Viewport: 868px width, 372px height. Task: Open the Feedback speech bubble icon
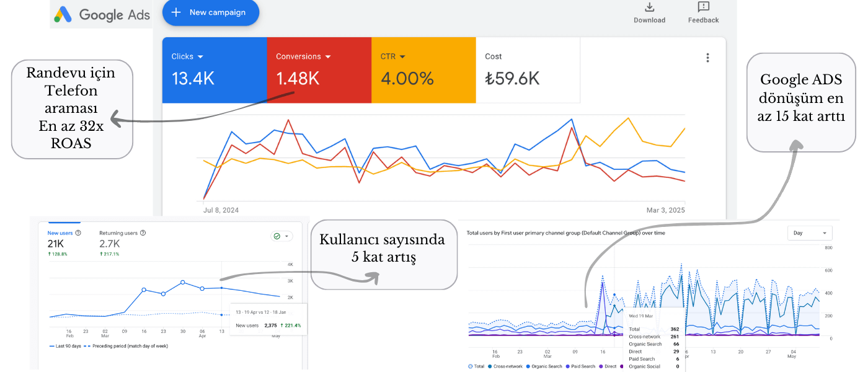(703, 7)
